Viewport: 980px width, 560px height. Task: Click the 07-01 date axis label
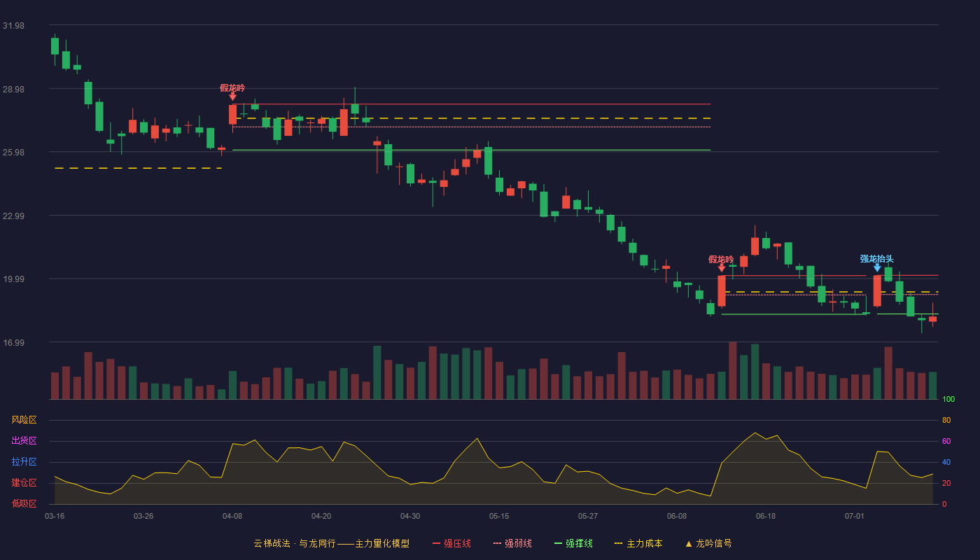tap(855, 516)
